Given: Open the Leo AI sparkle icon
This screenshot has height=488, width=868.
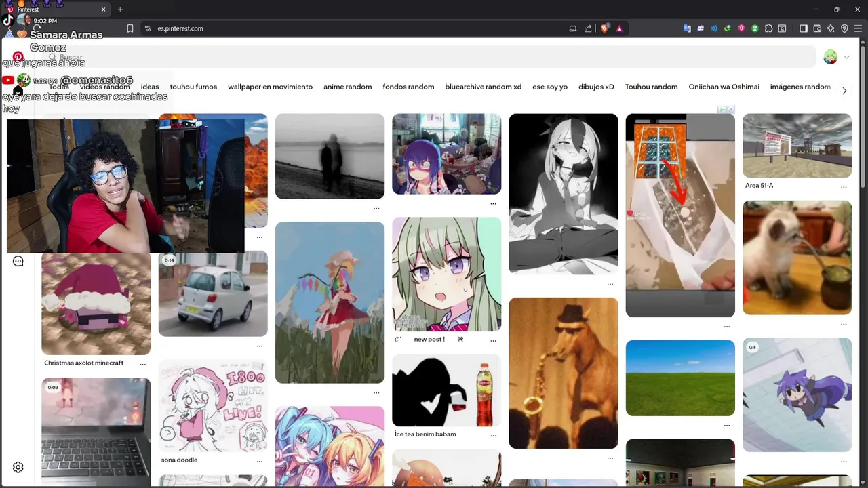Looking at the screenshot, I should click(x=831, y=28).
